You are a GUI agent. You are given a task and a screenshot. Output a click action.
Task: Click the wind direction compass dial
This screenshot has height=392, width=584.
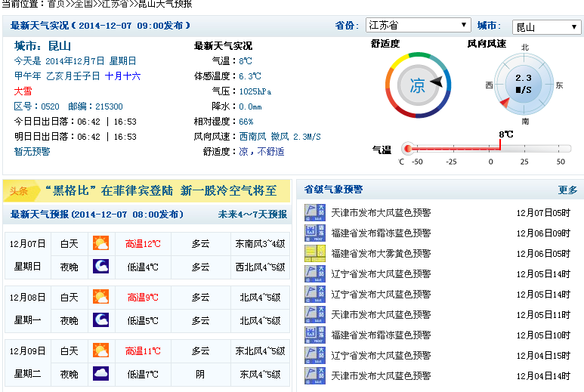pos(524,85)
